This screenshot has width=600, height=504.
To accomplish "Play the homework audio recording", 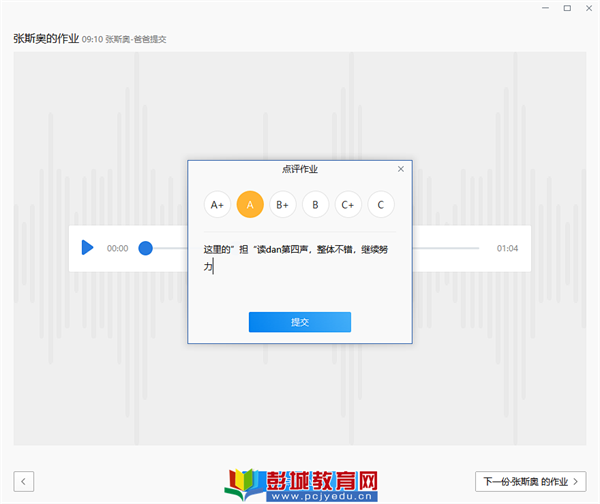I will coord(88,248).
